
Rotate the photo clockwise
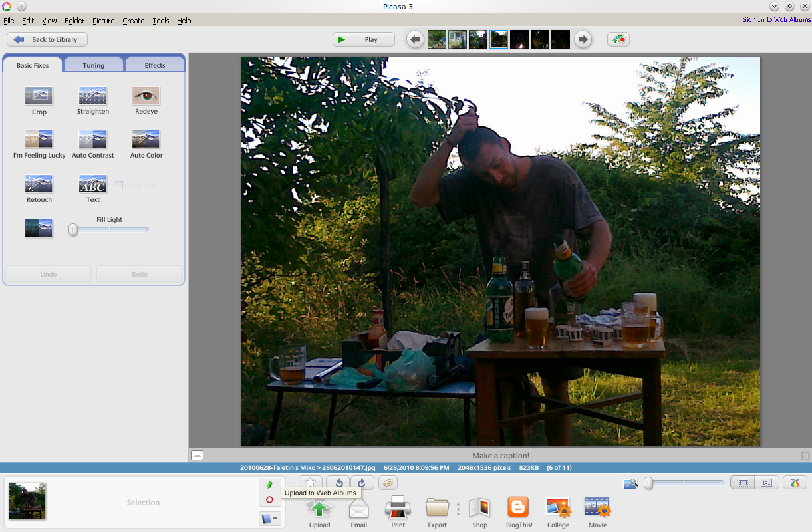(x=362, y=483)
